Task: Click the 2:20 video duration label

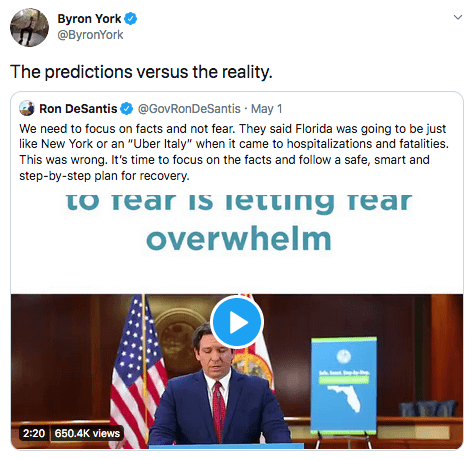Action: [34, 433]
